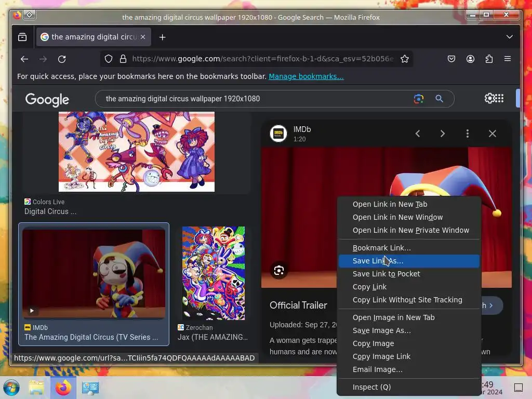This screenshot has width=532, height=399.
Task: Open preview panel three-dot more options
Action: (x=468, y=134)
